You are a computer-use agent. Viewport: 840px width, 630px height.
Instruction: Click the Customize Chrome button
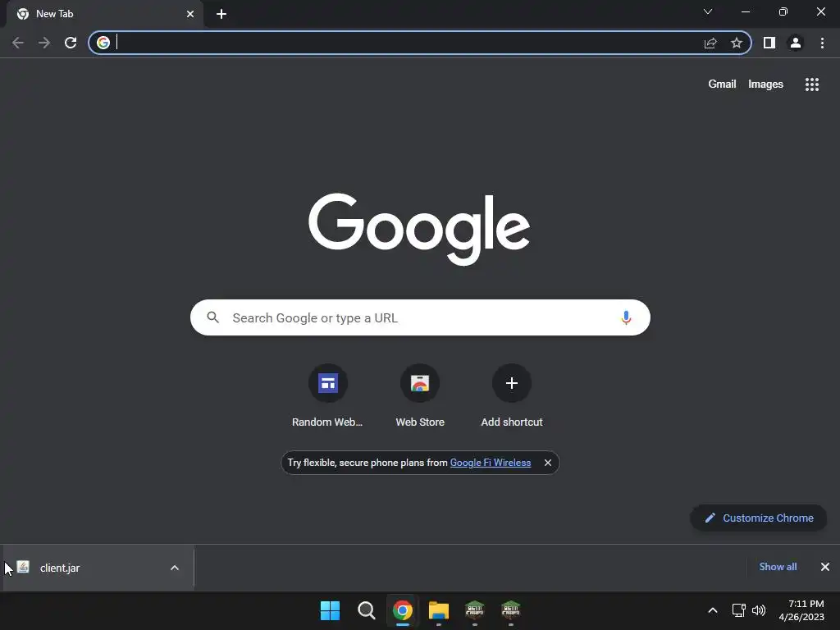point(759,518)
